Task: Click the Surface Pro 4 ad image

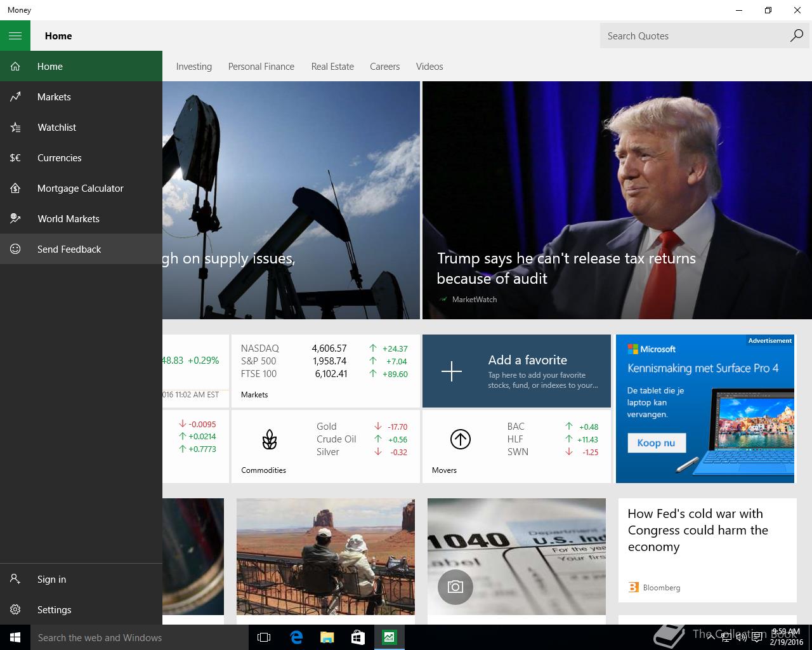Action: tap(705, 409)
